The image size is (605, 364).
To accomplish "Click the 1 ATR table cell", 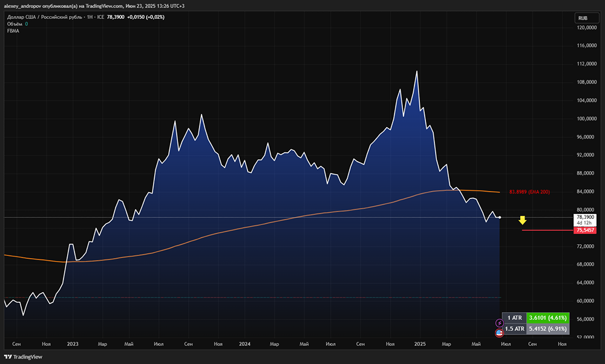I will 514,317.
